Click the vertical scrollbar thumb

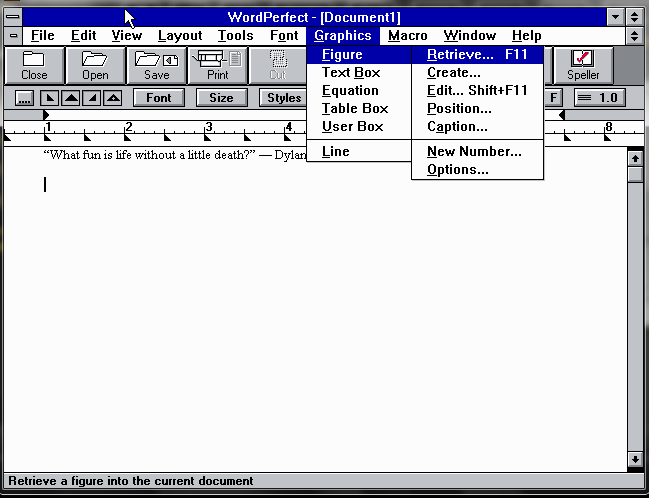[635, 174]
